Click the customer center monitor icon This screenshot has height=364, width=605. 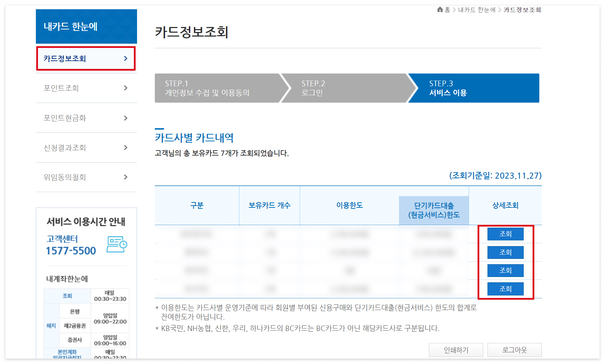(117, 244)
